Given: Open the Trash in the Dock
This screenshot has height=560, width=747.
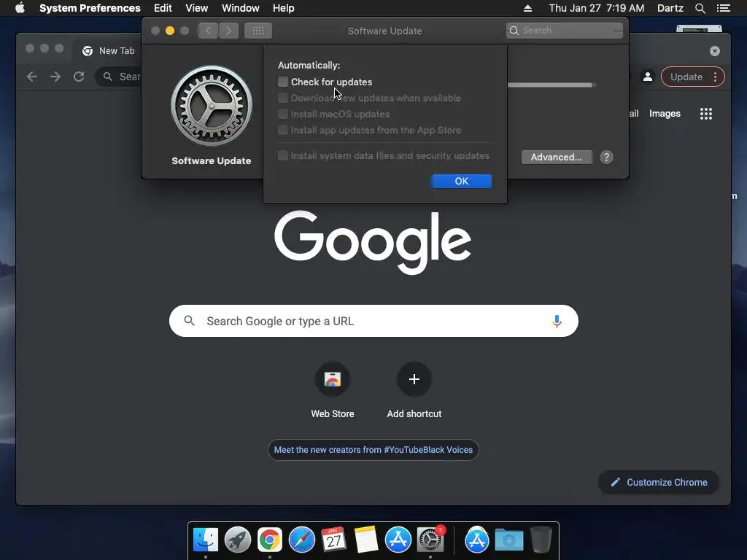Looking at the screenshot, I should (x=541, y=540).
